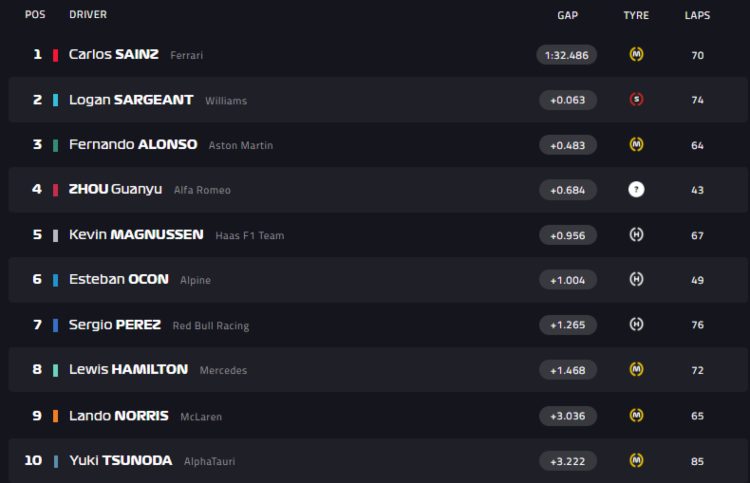Click the medium tyre icon for Tsunoda

[636, 461]
